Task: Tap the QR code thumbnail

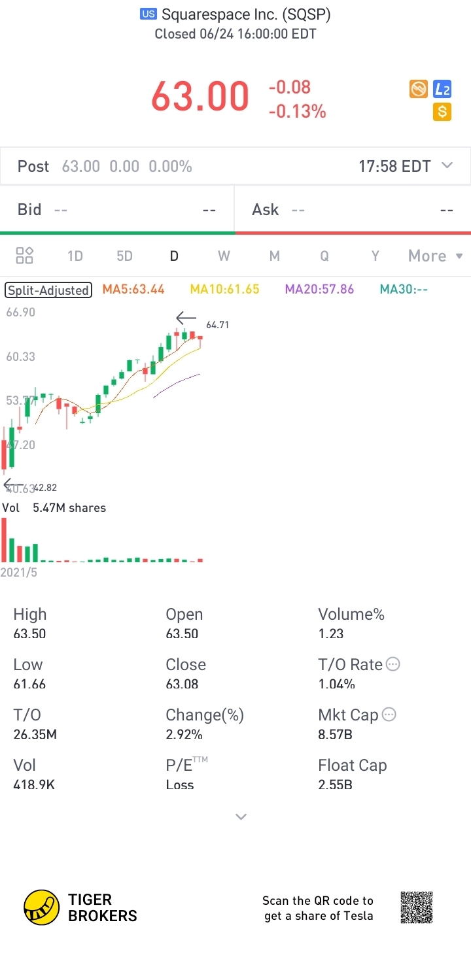Action: point(417,907)
